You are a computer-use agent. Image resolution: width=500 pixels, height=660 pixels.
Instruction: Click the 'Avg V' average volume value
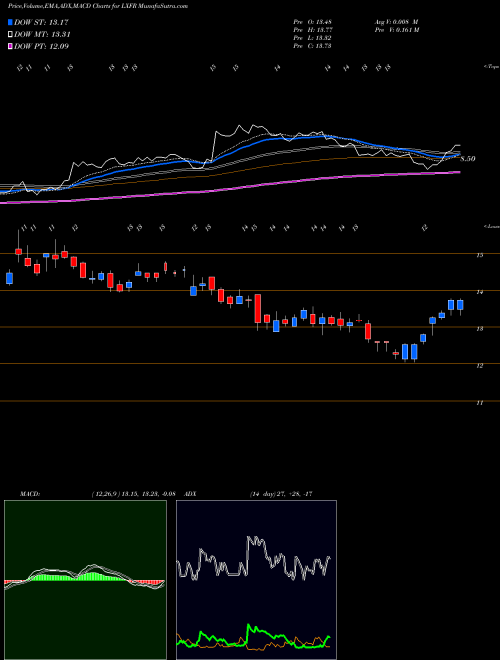396,22
